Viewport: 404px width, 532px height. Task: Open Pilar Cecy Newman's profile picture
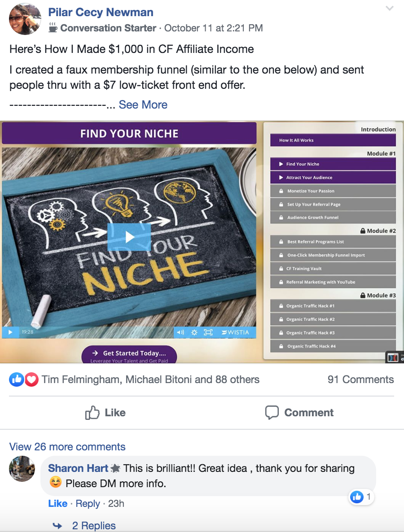pos(25,19)
